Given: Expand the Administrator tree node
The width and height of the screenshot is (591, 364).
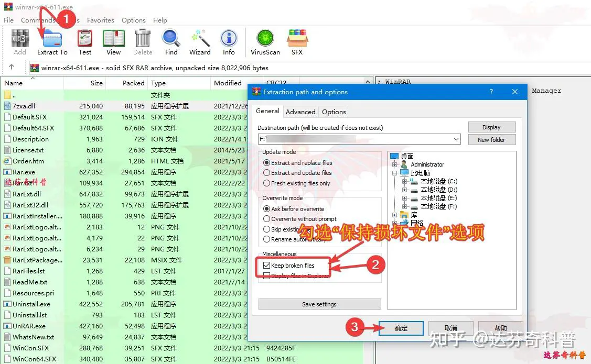Looking at the screenshot, I should [x=395, y=164].
